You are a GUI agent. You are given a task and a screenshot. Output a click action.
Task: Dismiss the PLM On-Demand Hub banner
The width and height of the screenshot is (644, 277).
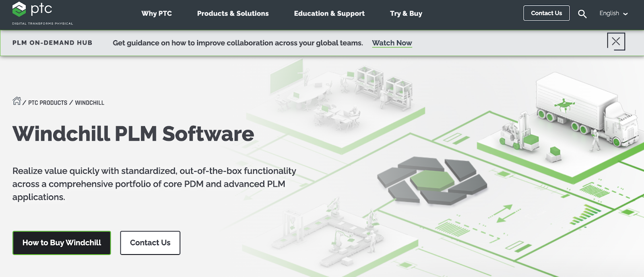(616, 41)
